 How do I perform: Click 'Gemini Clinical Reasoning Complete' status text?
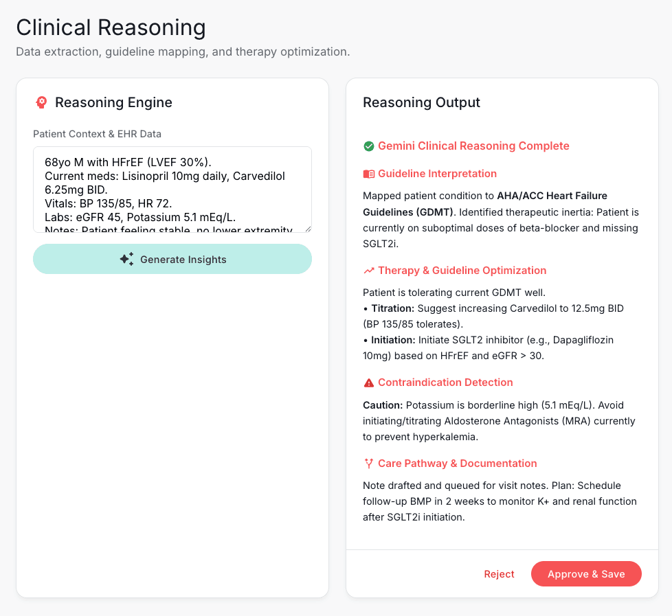coord(473,146)
